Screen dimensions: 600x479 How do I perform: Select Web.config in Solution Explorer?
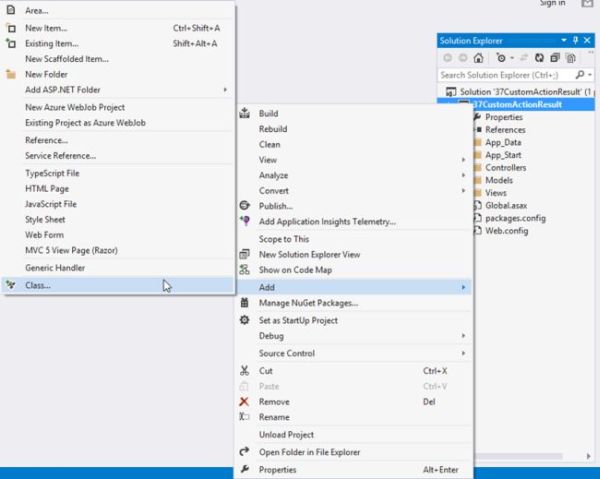[507, 231]
